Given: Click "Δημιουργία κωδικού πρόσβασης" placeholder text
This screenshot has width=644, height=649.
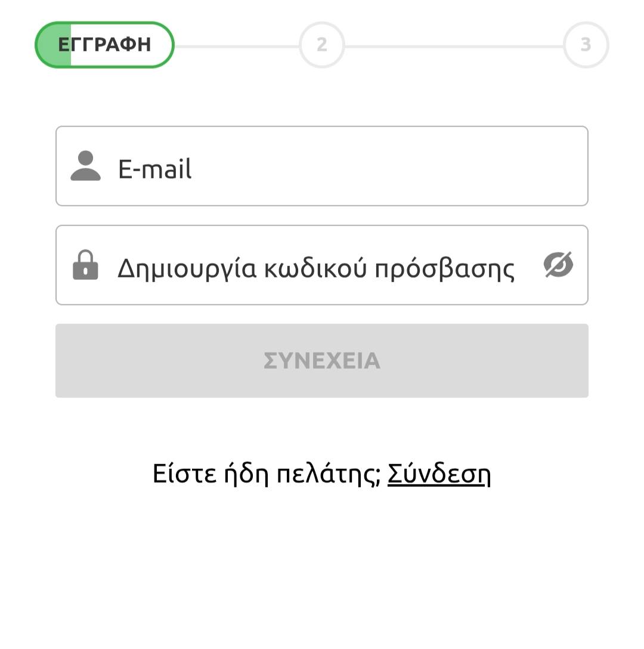Looking at the screenshot, I should tap(316, 268).
